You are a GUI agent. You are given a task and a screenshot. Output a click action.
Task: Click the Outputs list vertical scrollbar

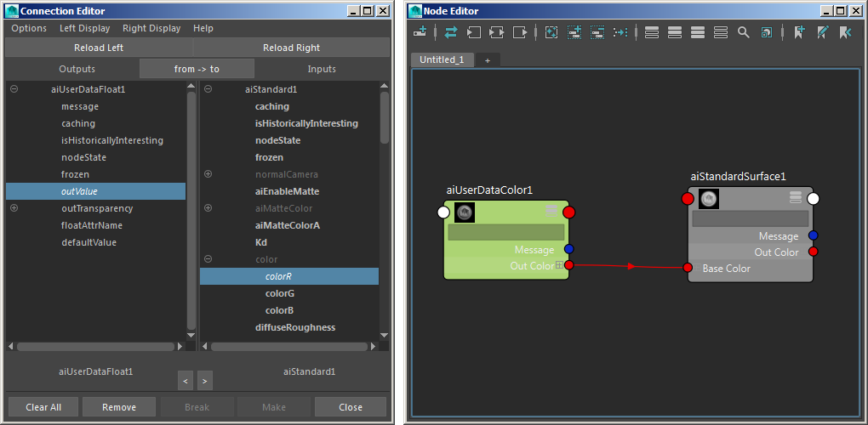tap(191, 210)
